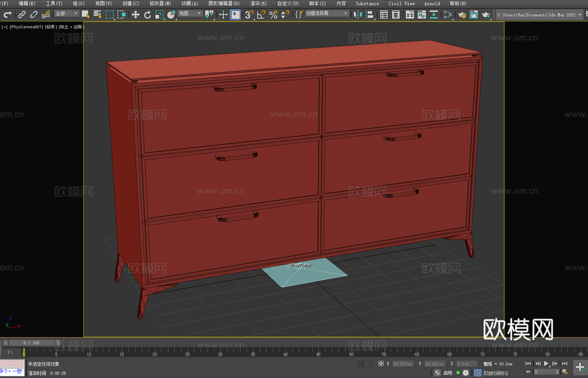Open Render Setup teapot with gear
This screenshot has height=378, width=588.
pyautogui.click(x=462, y=15)
